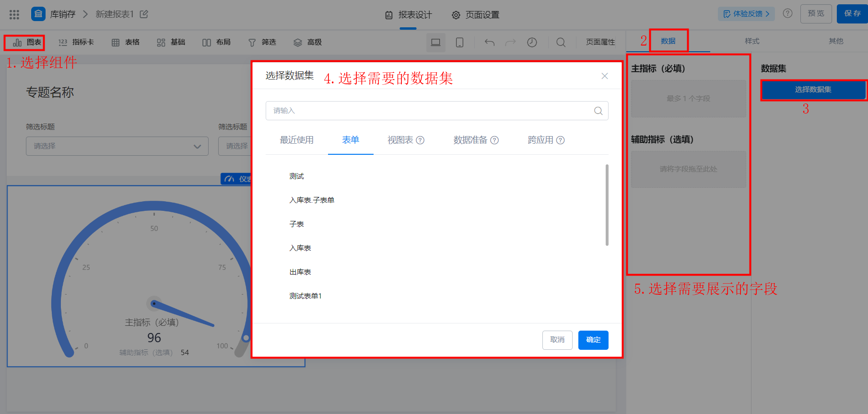
Task: Click the blue 确定 button
Action: point(593,340)
